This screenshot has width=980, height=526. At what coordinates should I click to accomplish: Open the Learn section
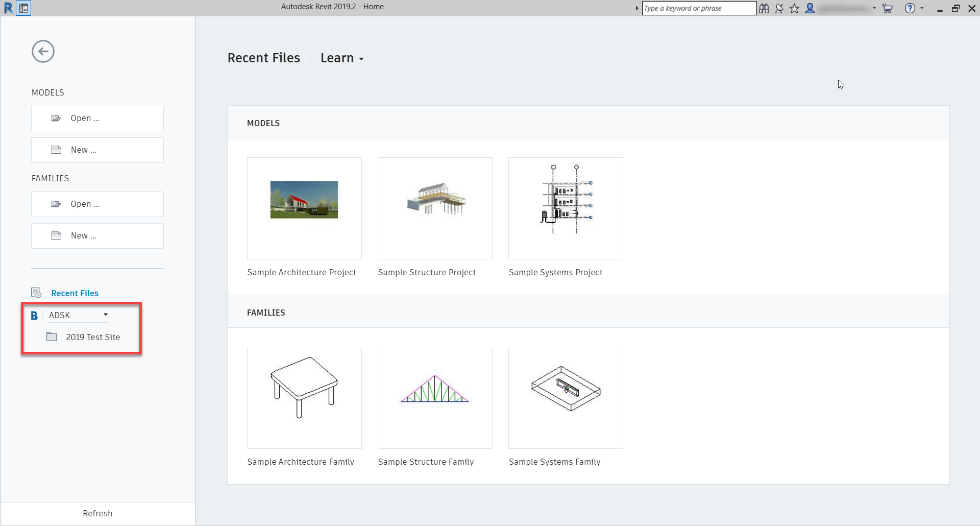tap(337, 58)
